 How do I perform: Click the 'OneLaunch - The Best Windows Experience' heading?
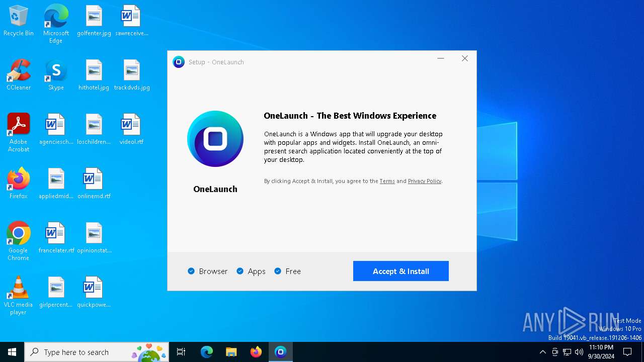tap(350, 116)
